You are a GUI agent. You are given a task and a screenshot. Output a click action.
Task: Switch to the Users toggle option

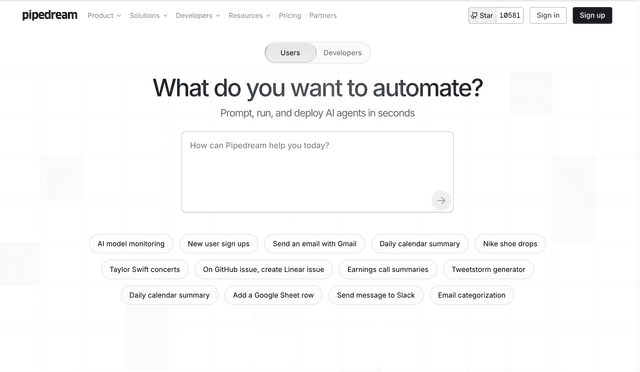coord(290,53)
